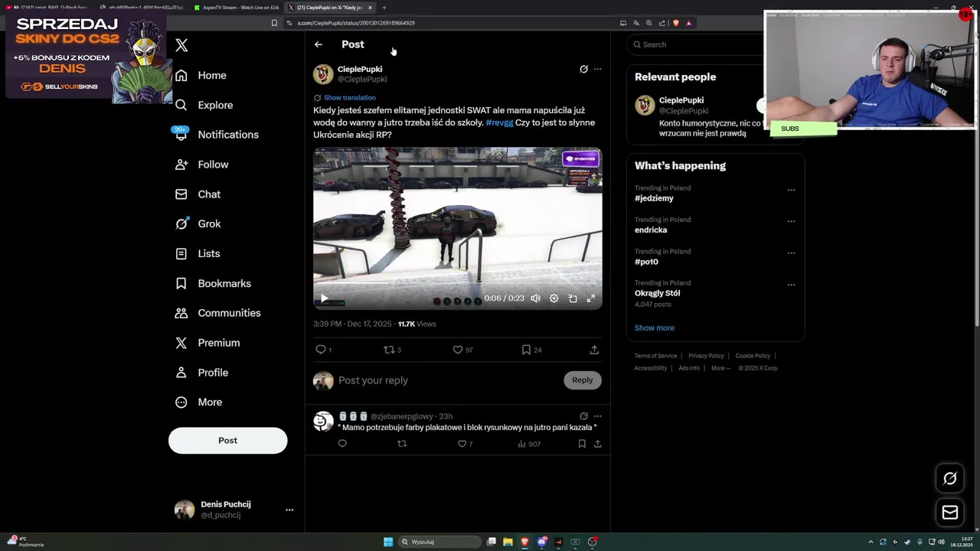Click Show more under What's happening
This screenshot has width=980, height=551.
point(655,328)
